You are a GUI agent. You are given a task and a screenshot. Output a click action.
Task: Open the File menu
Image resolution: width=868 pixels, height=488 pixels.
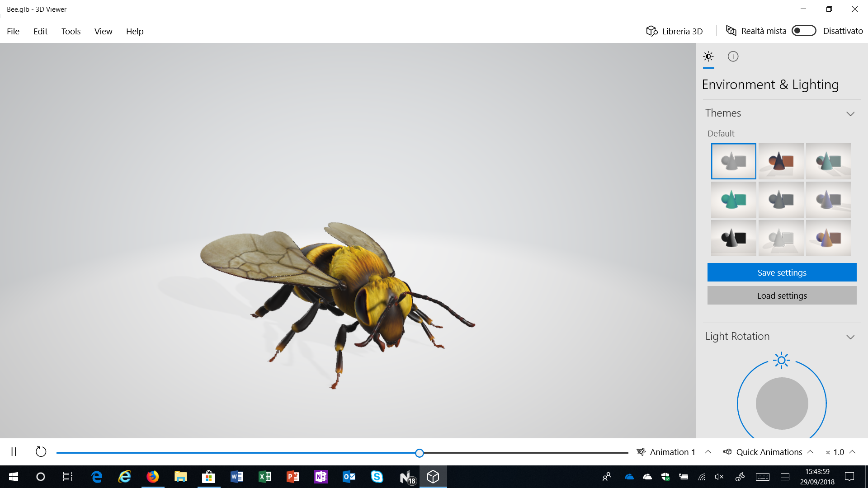point(13,31)
